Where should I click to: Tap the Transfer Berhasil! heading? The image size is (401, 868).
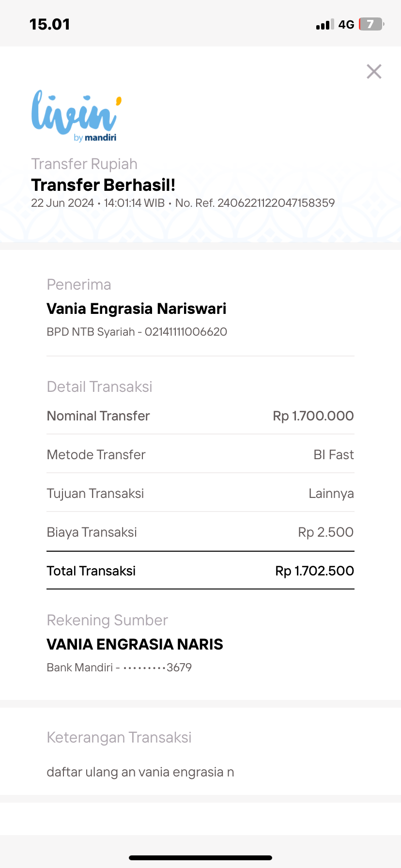[x=103, y=185]
